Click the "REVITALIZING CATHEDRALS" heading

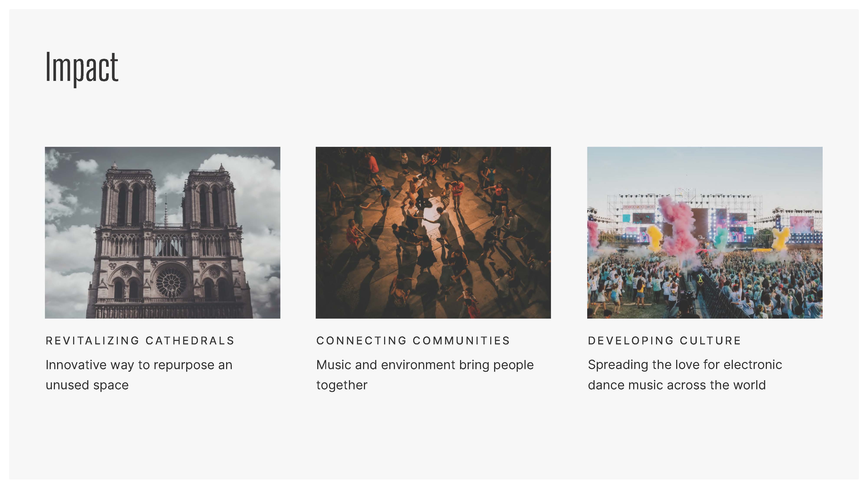pos(140,341)
